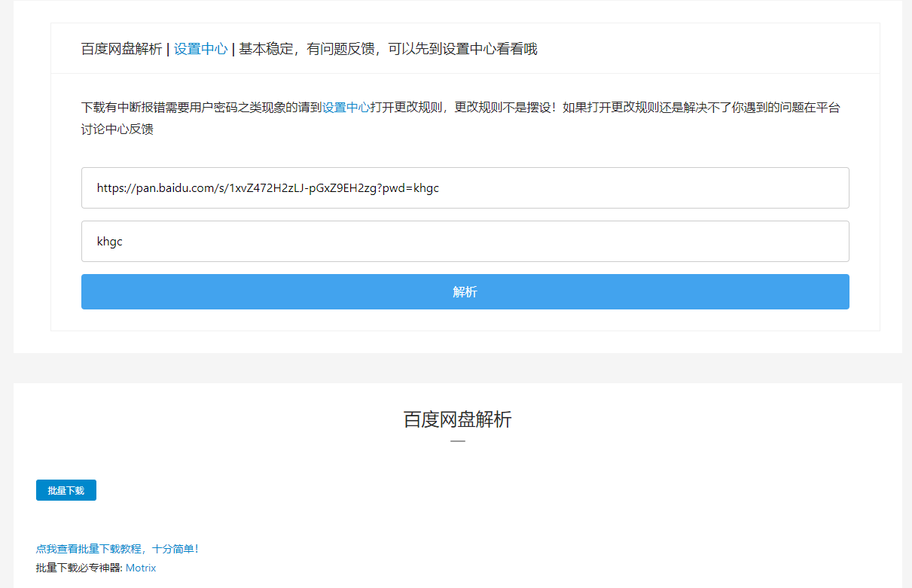Image resolution: width=912 pixels, height=588 pixels.
Task: Click the blue 解析 button
Action: pyautogui.click(x=465, y=292)
